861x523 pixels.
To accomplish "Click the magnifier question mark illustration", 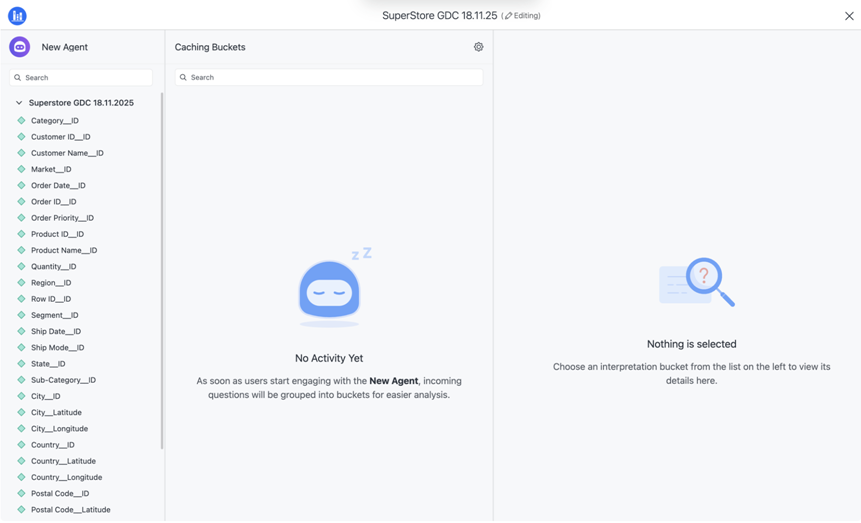I will point(697,282).
